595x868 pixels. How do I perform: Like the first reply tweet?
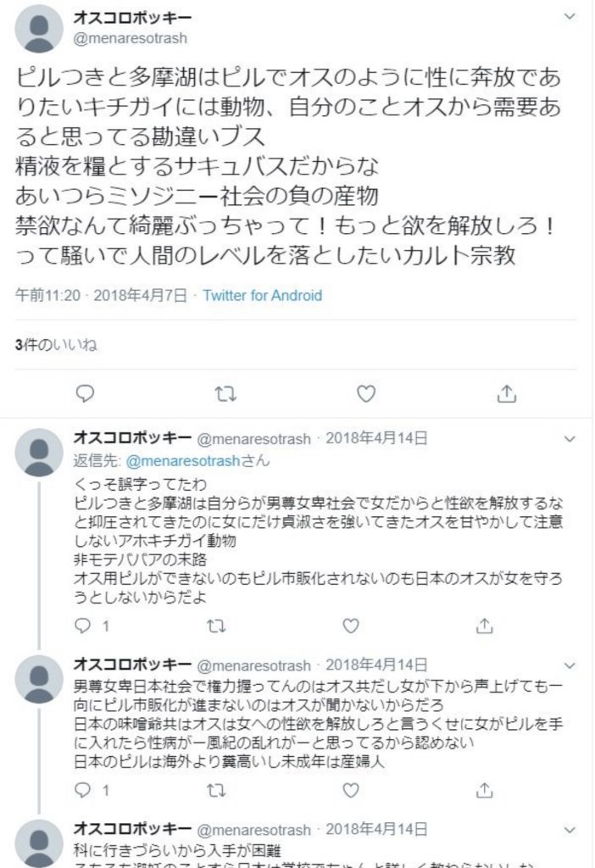[351, 626]
